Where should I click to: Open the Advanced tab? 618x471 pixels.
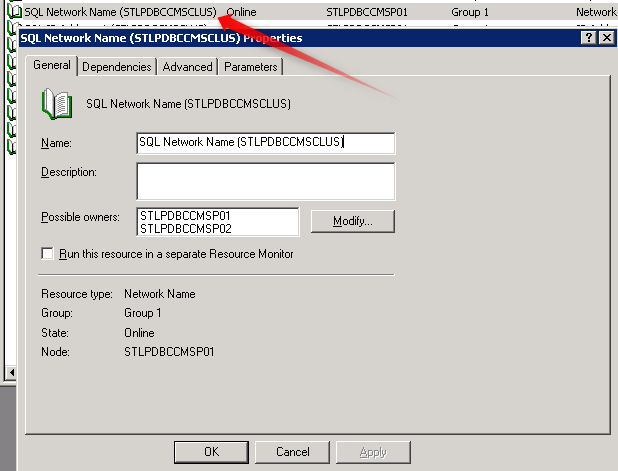click(187, 67)
